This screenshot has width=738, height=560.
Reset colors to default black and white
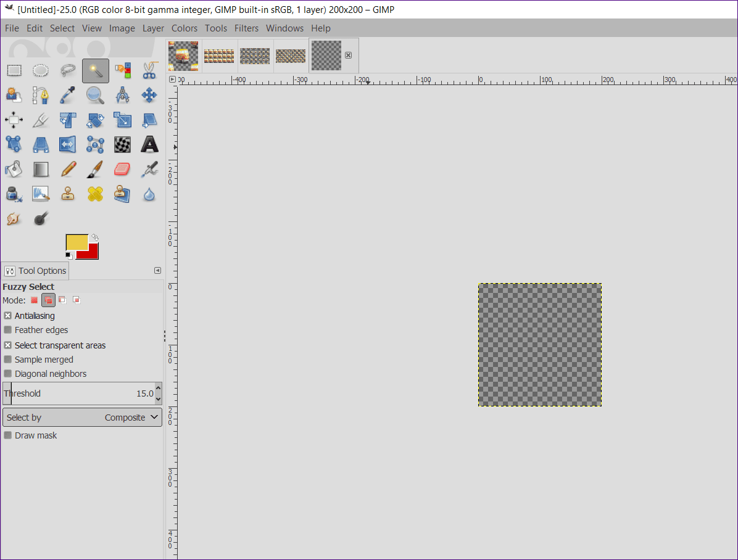[x=69, y=255]
